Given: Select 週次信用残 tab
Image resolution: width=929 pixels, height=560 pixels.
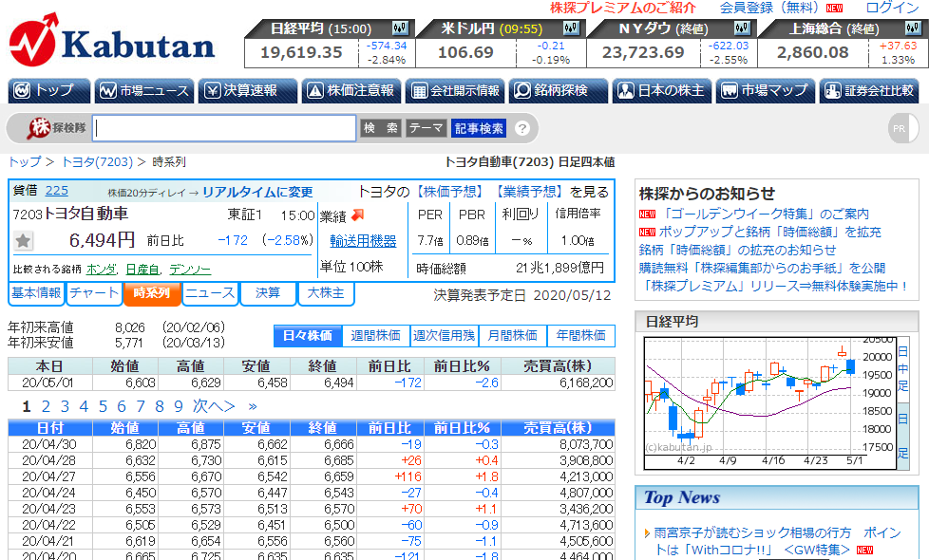Looking at the screenshot, I should point(445,336).
